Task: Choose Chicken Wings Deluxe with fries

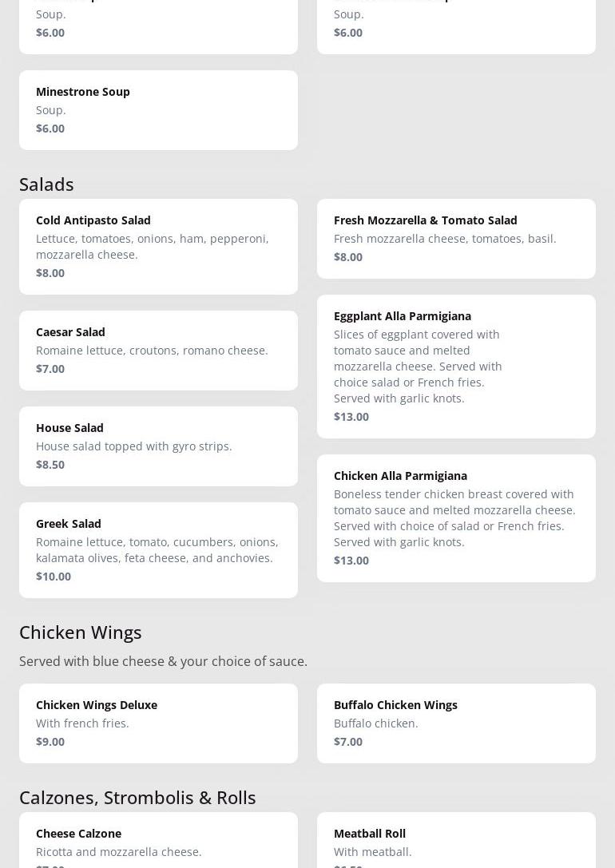Action: click(158, 723)
